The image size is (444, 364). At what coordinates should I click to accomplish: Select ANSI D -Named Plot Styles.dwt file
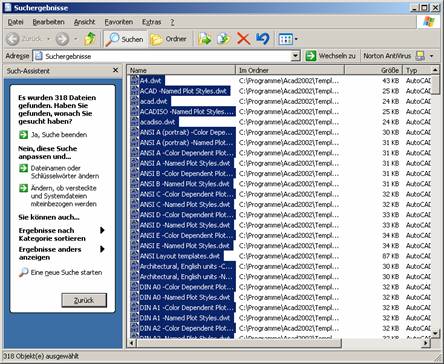185,225
